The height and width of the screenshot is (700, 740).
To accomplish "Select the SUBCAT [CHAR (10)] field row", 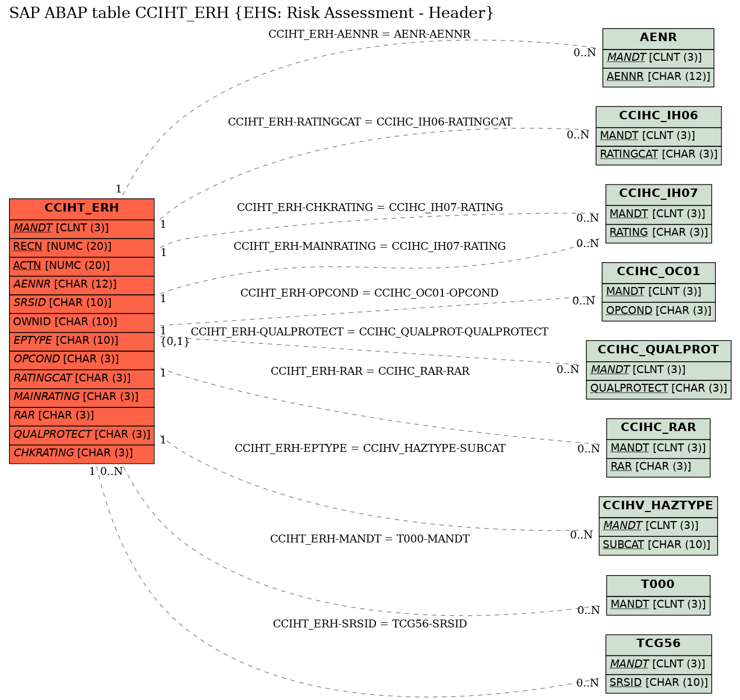I will pyautogui.click(x=658, y=545).
